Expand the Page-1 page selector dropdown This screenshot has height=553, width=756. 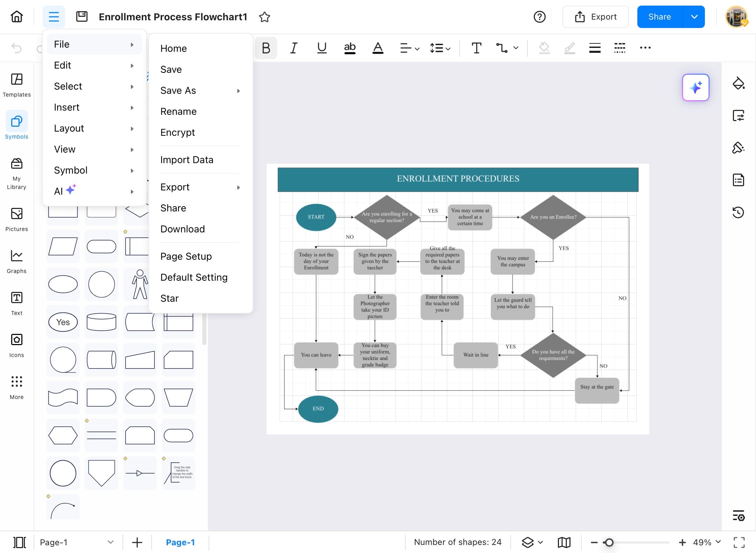[x=110, y=542]
